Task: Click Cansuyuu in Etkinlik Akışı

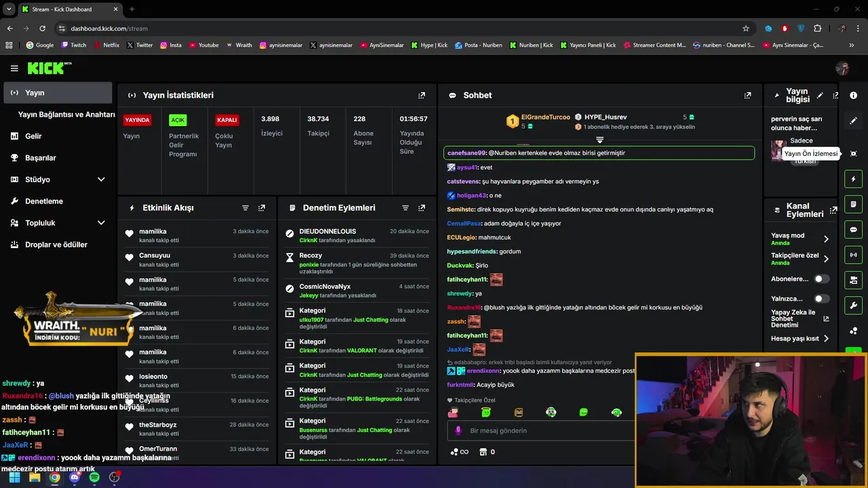Action: coord(155,256)
